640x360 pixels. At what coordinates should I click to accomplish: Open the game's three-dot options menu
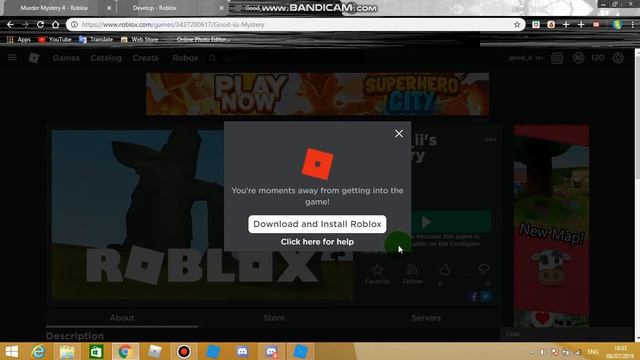coord(490,140)
